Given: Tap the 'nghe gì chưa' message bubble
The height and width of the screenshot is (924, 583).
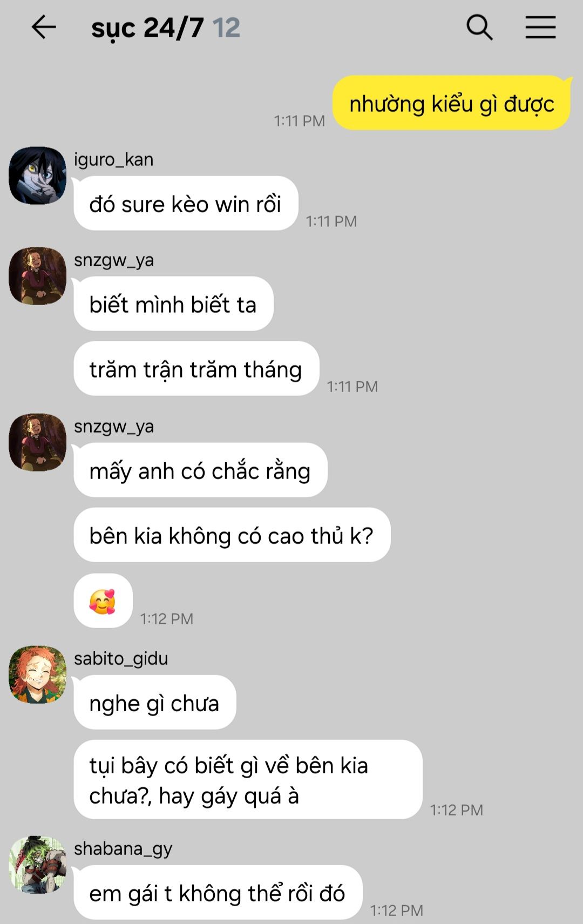Looking at the screenshot, I should [x=155, y=703].
